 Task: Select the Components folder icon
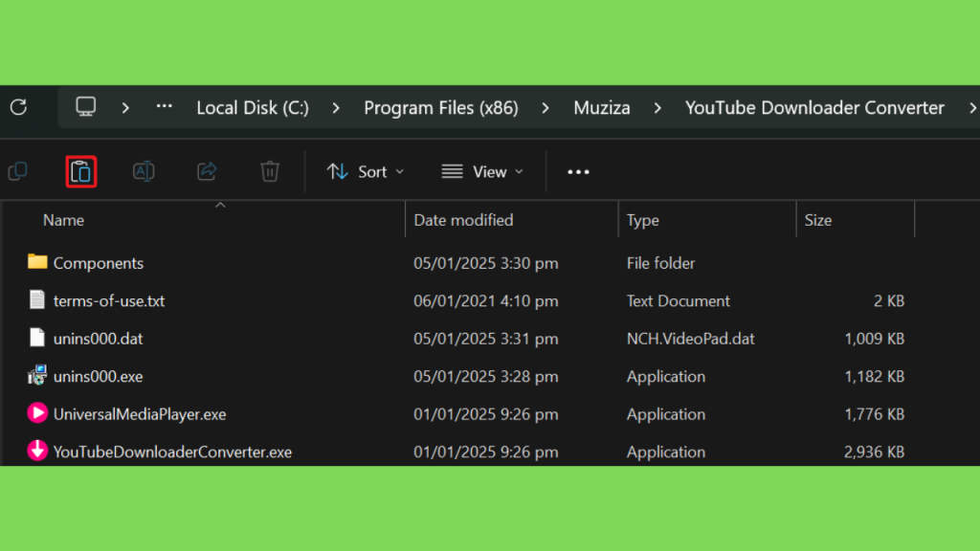pyautogui.click(x=37, y=262)
